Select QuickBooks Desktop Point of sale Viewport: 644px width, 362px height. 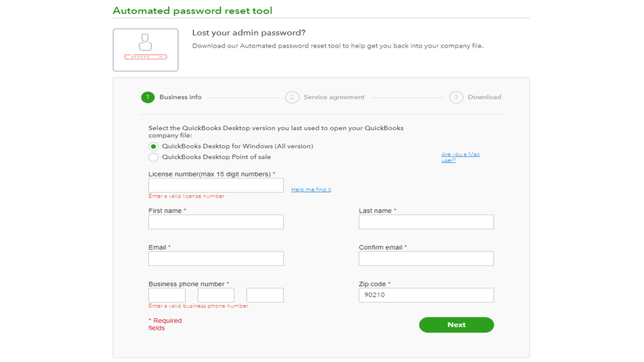[153, 157]
